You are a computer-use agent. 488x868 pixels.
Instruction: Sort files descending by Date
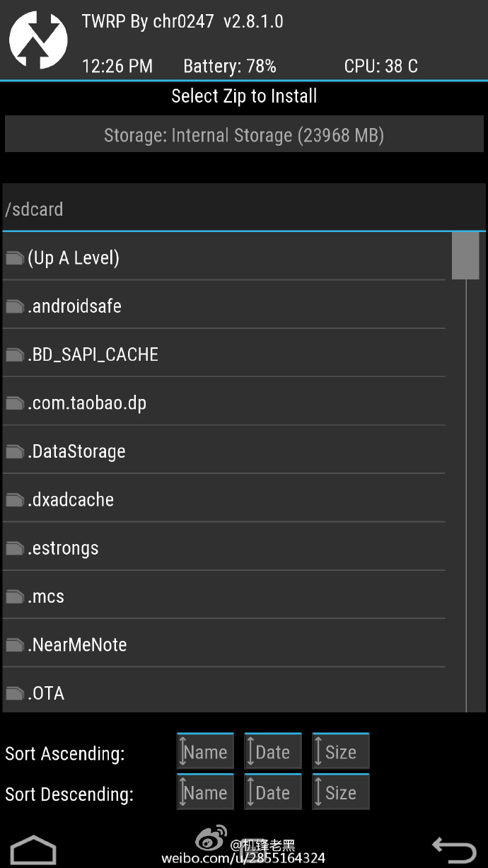click(x=273, y=792)
